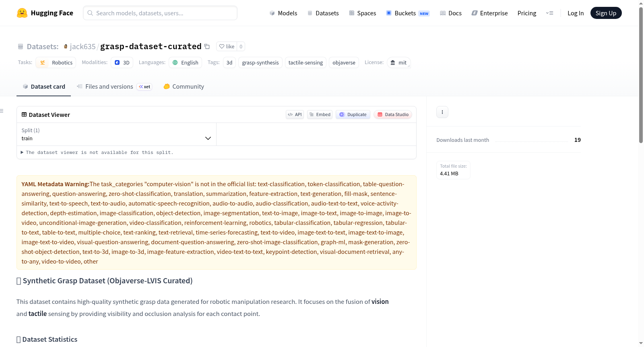
Task: Open the Enterprise page
Action: point(489,13)
